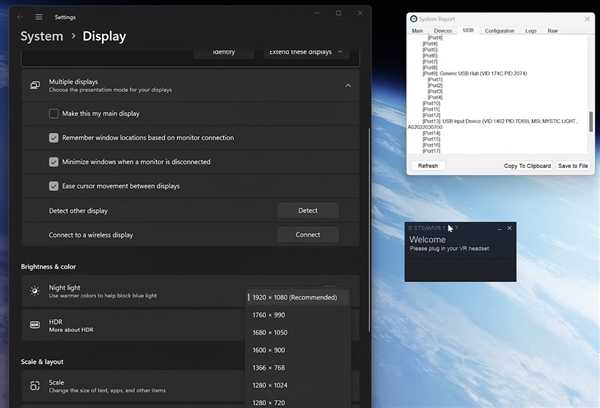Uncheck Remember window locations checkbox

point(54,137)
